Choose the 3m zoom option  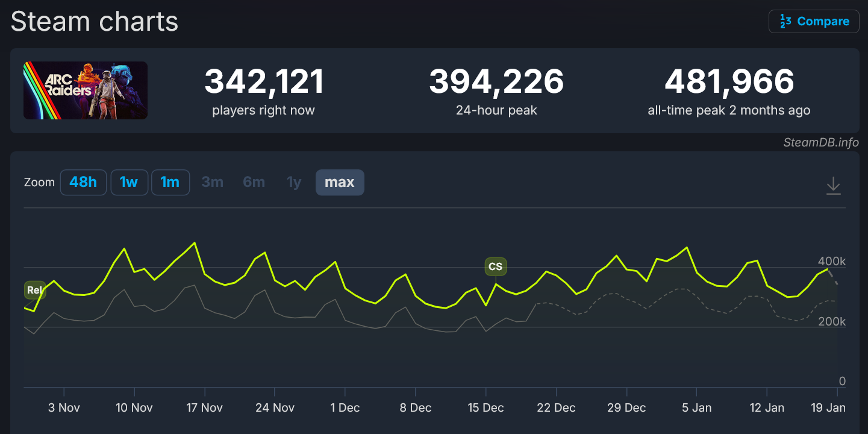212,182
